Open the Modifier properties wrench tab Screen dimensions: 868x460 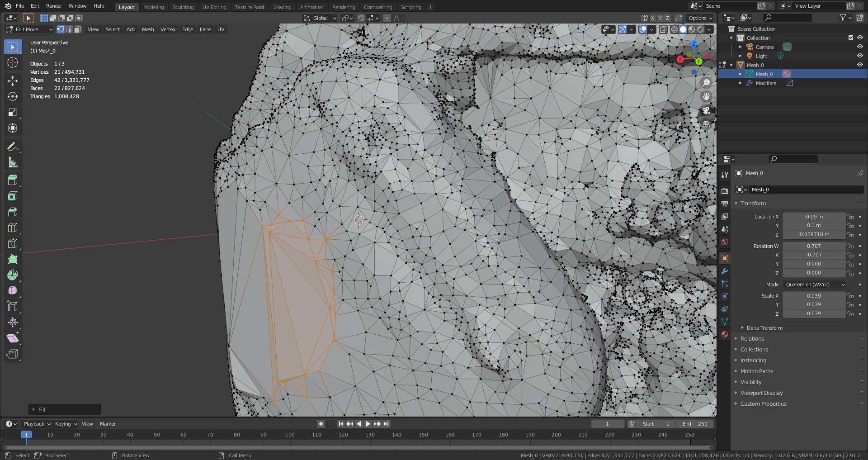pyautogui.click(x=725, y=271)
